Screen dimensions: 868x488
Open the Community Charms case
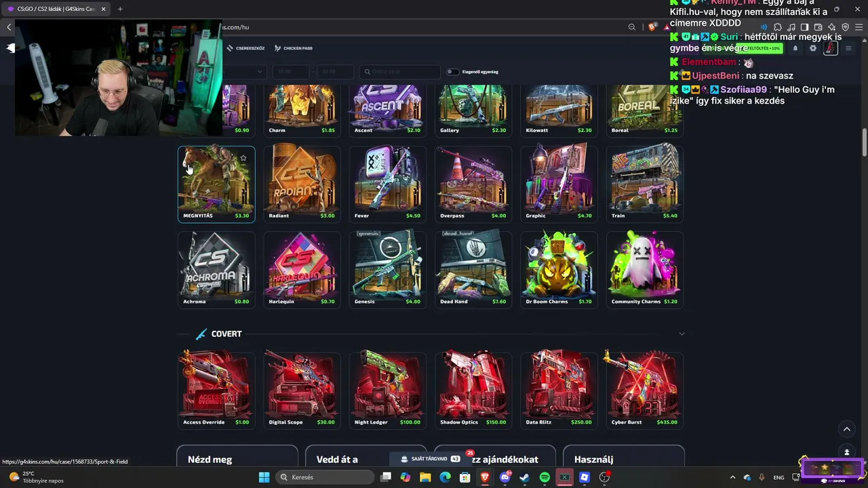click(645, 270)
